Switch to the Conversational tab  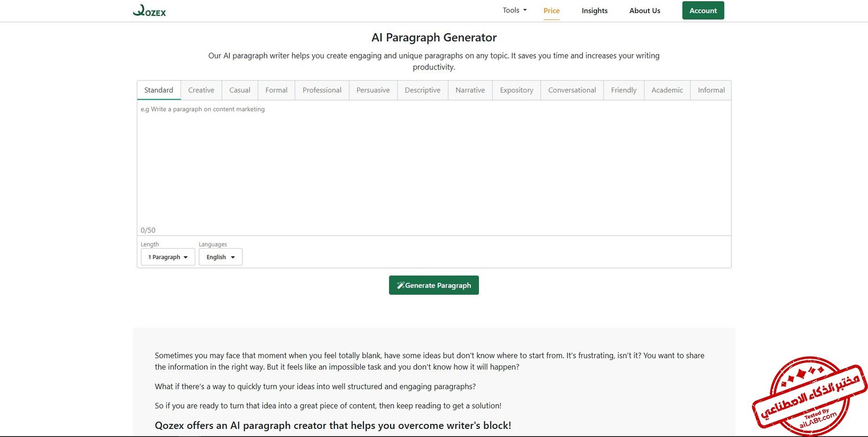572,90
